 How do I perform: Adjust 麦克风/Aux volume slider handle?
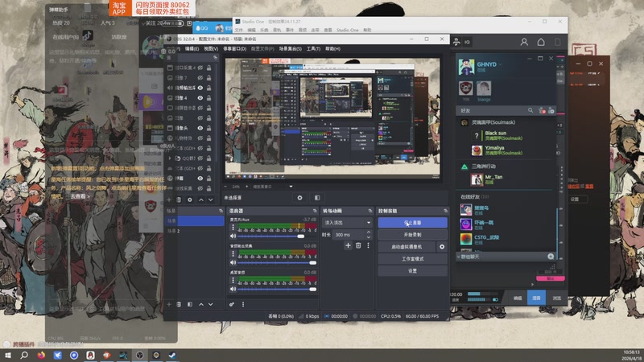300,237
